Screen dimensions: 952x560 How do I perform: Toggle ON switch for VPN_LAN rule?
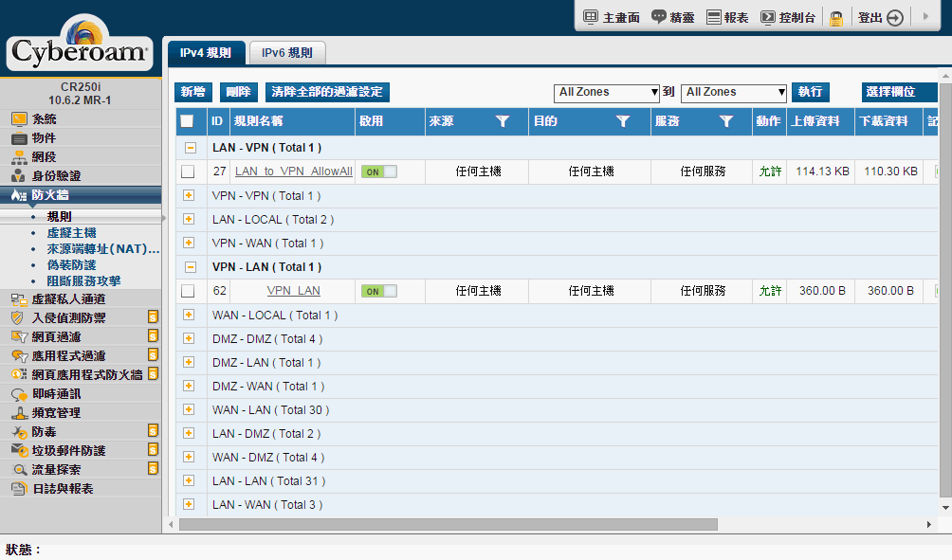[379, 291]
